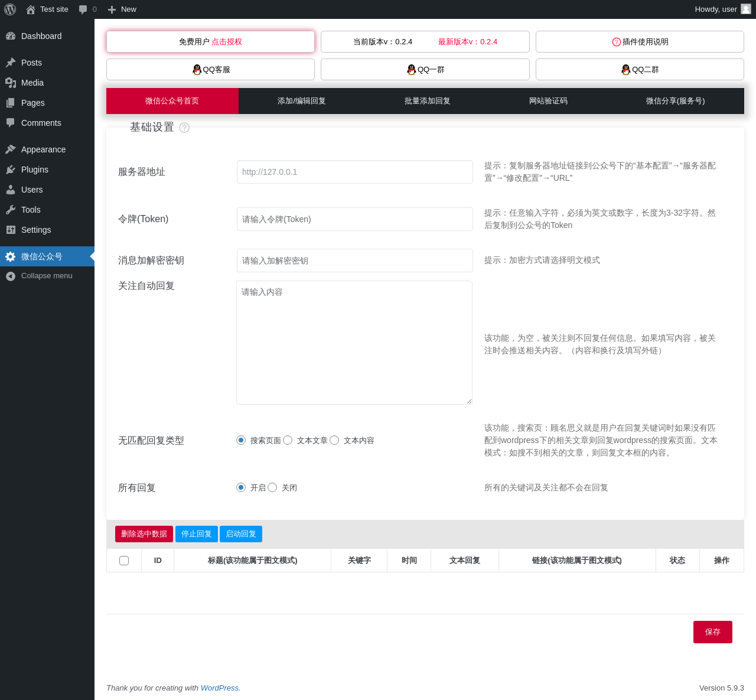The image size is (756, 700).
Task: Switch to 批量添加回复 tab
Action: [x=428, y=101]
